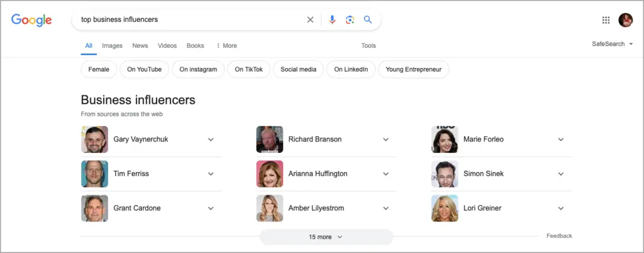This screenshot has height=253, width=644.
Task: Click the photo beside Simon Sinek
Action: pos(445,174)
